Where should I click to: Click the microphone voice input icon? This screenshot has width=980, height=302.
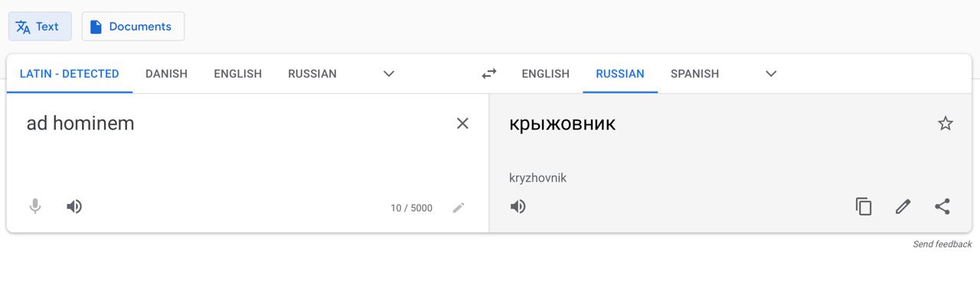(35, 206)
